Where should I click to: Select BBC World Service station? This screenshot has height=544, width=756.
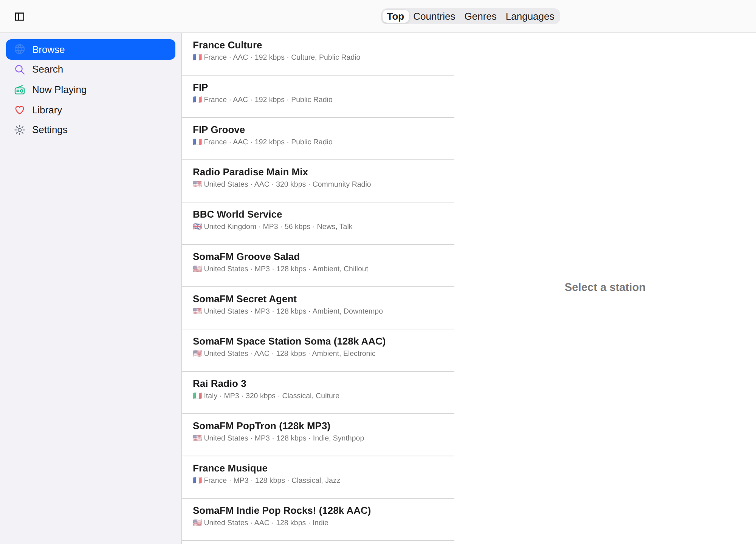318,223
